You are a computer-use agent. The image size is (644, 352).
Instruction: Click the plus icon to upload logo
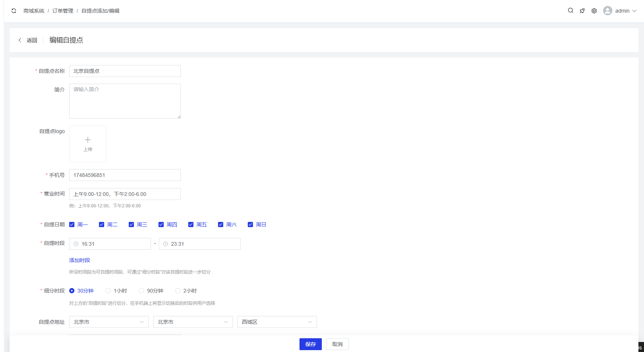[88, 140]
